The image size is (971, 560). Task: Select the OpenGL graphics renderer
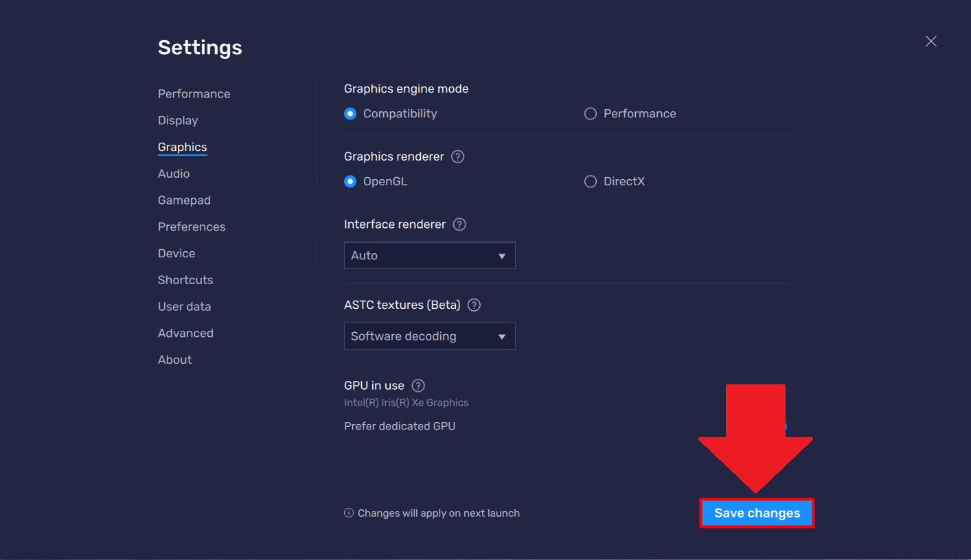350,181
